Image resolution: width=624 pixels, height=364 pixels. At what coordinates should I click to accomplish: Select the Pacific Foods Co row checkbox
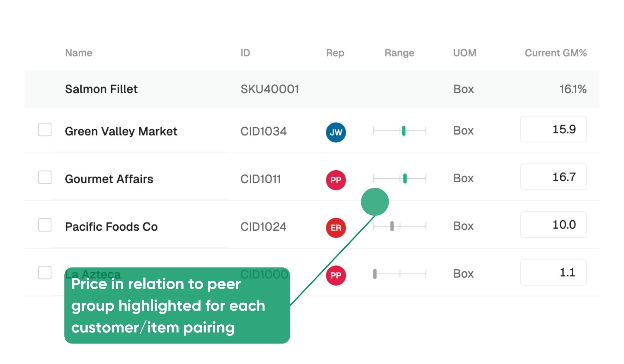tap(45, 225)
